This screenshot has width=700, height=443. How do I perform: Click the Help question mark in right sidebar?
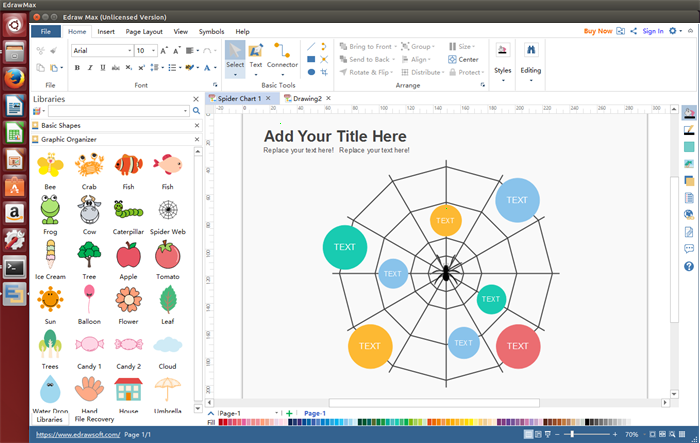pos(689,266)
